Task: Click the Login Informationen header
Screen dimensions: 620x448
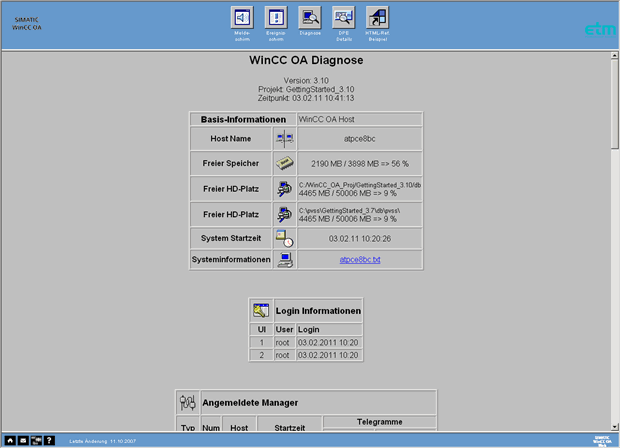Action: tap(318, 311)
